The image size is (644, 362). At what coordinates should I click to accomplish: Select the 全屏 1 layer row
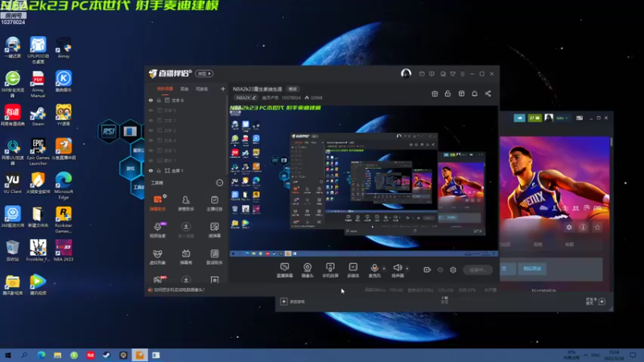[186, 171]
